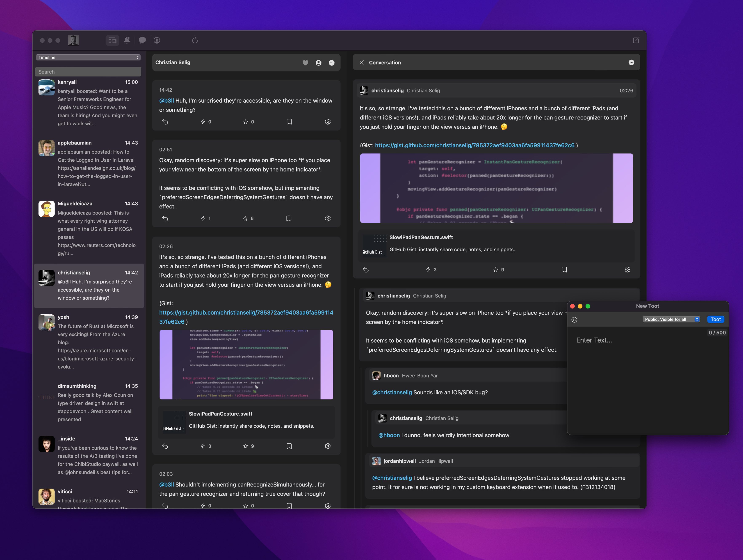Open settings gear on 02:51 post

(x=328, y=218)
